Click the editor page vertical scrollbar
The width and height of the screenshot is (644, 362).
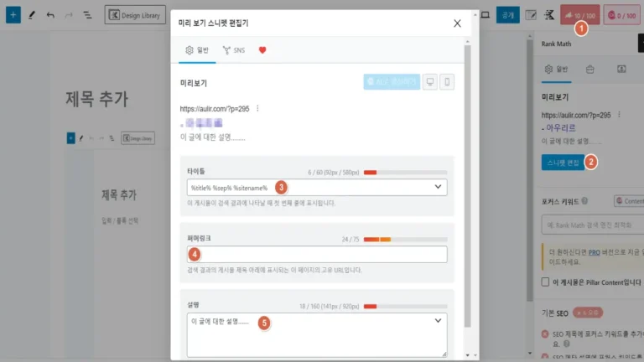coord(530,168)
